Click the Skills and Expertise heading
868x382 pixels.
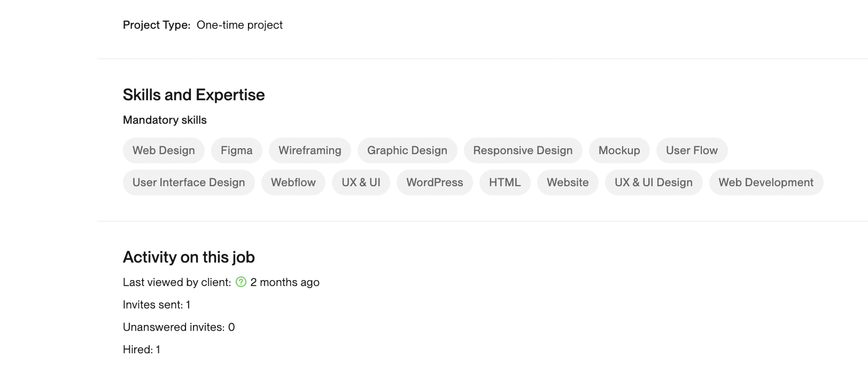[x=194, y=95]
